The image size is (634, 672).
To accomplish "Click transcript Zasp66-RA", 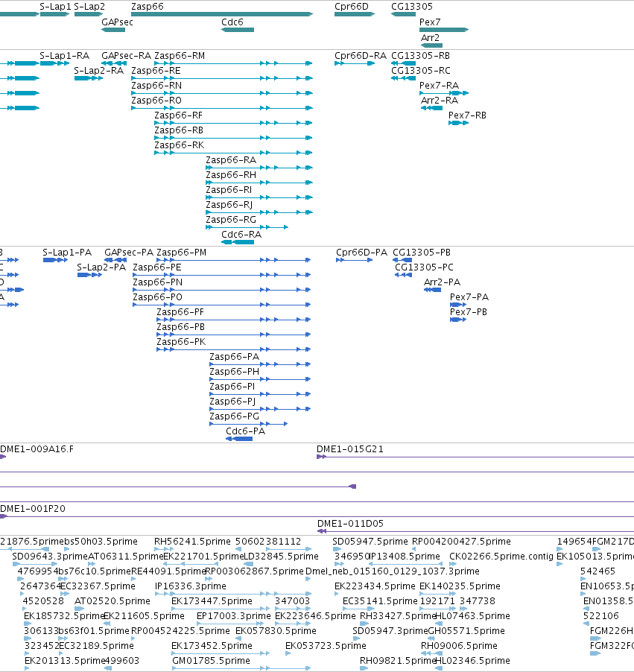I will tap(231, 160).
